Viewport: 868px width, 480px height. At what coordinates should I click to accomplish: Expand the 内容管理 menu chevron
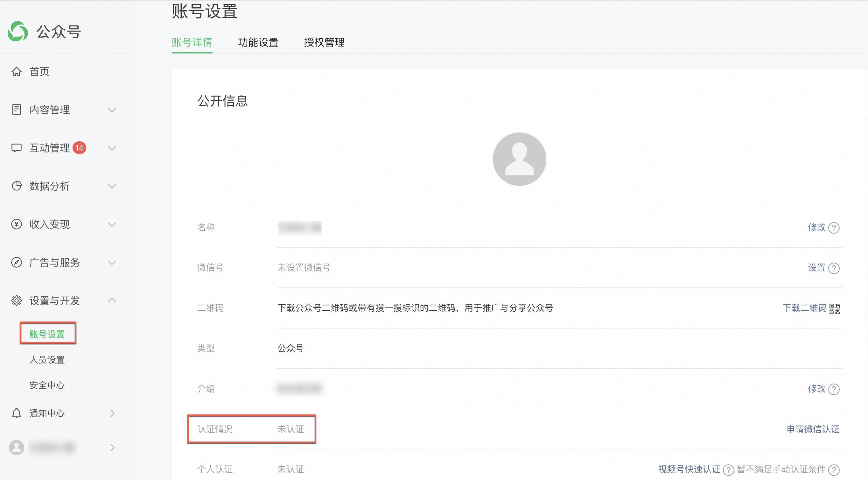[x=112, y=110]
